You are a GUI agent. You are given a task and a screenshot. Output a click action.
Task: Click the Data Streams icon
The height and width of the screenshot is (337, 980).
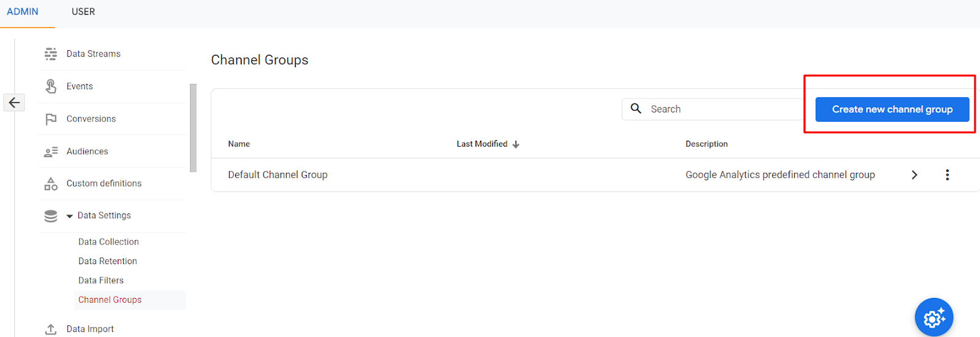pyautogui.click(x=51, y=54)
